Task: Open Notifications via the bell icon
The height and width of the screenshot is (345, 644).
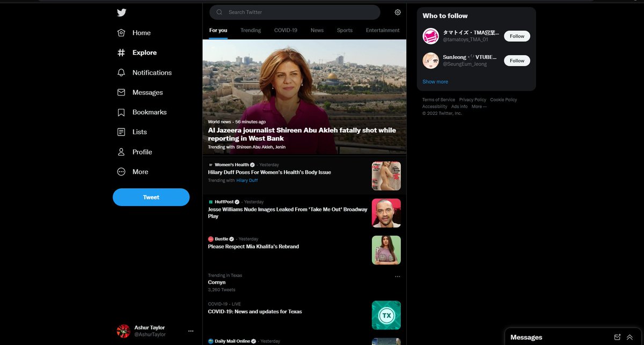Action: pos(121,72)
